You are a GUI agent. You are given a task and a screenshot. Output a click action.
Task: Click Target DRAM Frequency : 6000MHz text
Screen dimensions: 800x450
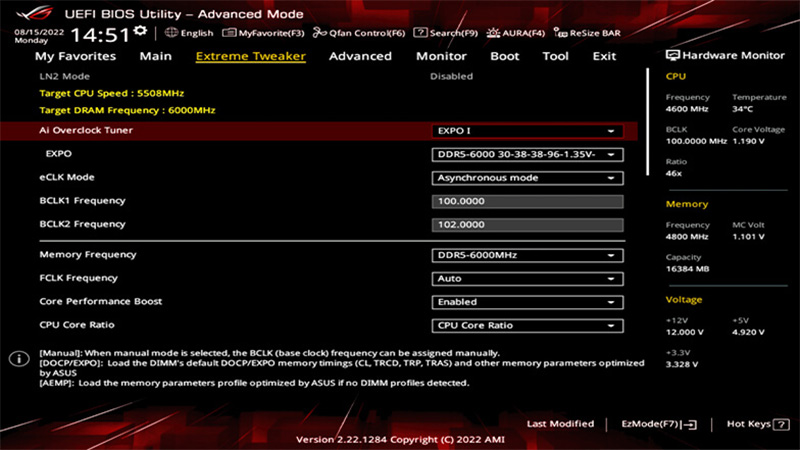pos(127,110)
